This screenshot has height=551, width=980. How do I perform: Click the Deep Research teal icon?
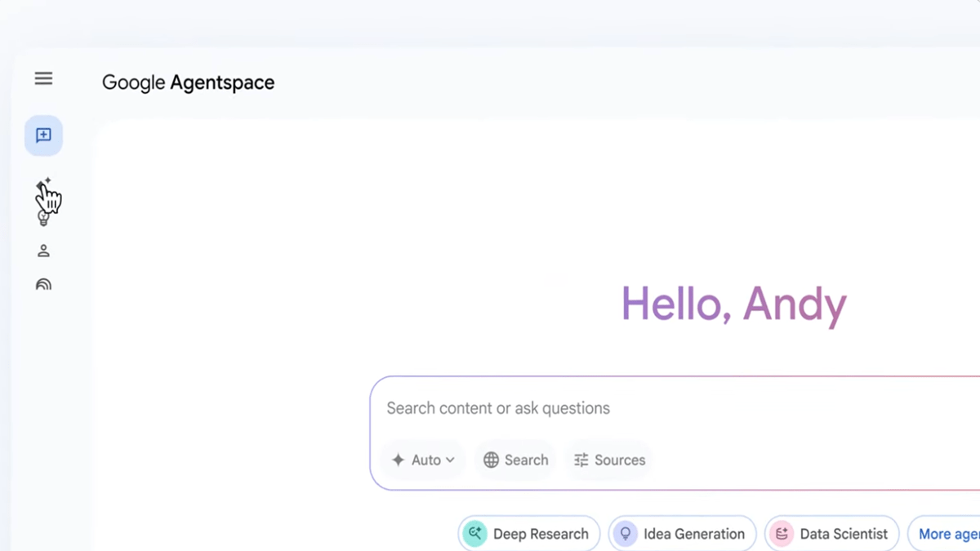pyautogui.click(x=475, y=534)
